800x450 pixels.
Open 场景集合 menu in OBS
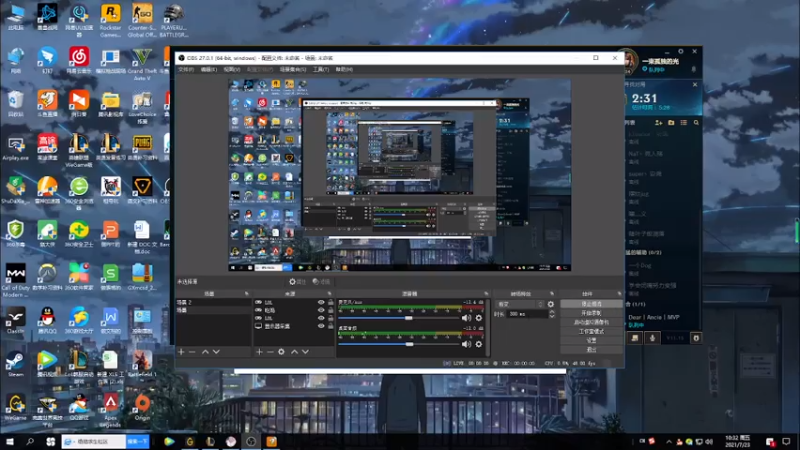click(x=293, y=69)
